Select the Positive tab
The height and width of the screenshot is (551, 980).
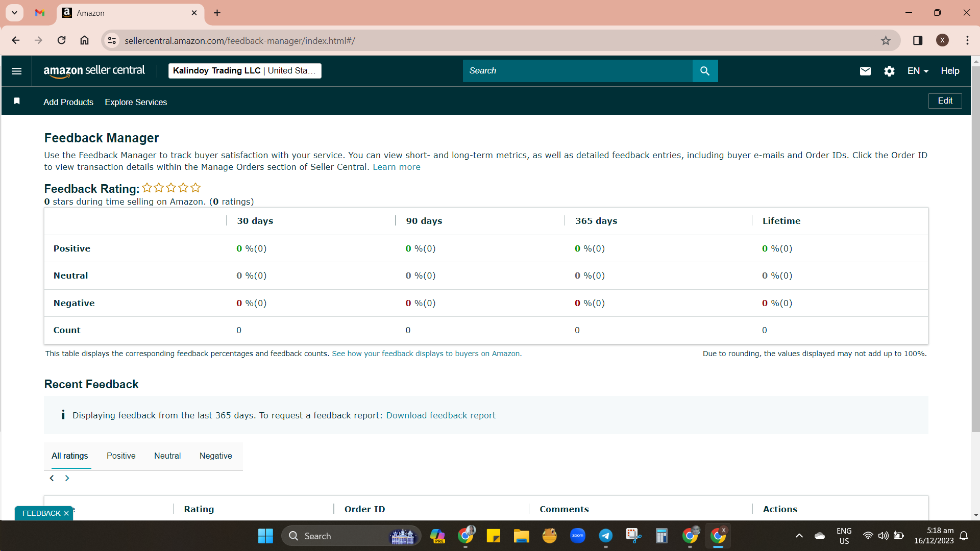click(121, 456)
